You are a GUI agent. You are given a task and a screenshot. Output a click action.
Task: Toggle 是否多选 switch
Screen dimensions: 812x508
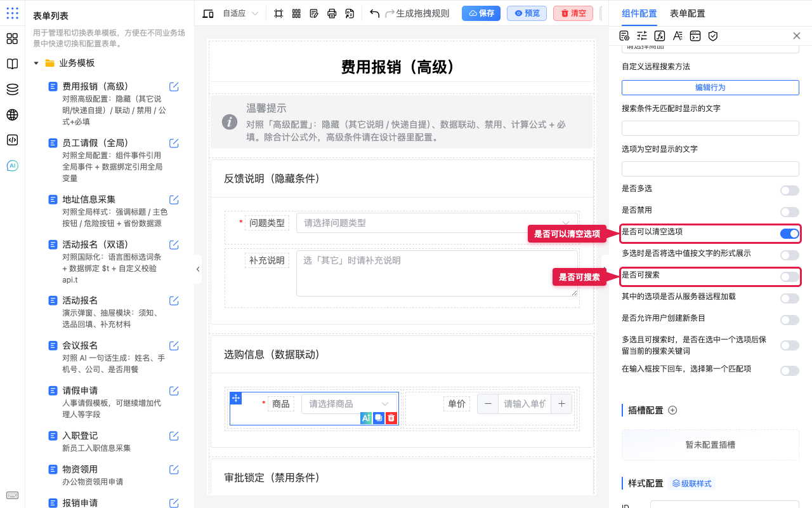coord(790,190)
